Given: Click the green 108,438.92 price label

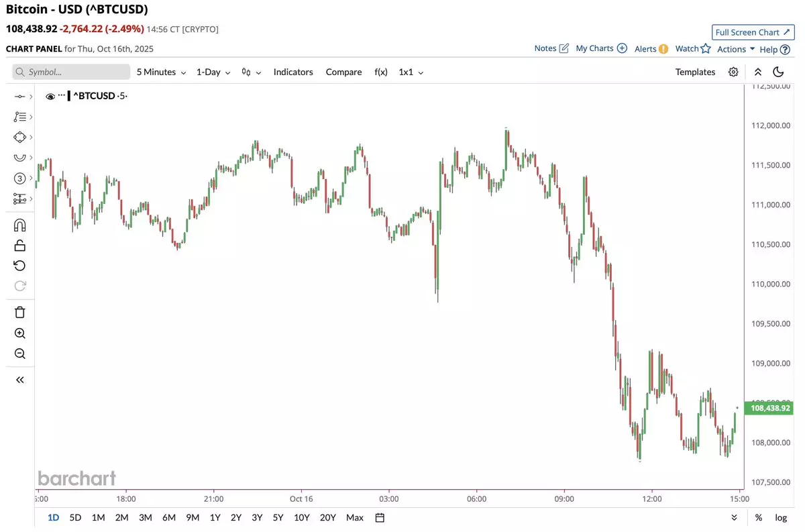Looking at the screenshot, I should coord(770,408).
